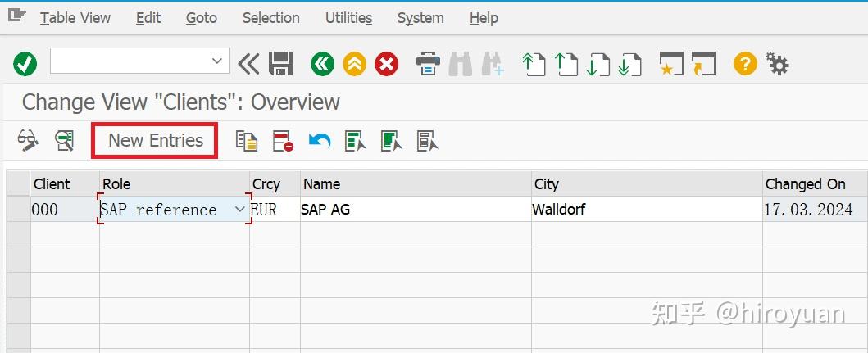Click the Find binoculars icon
868x353 pixels.
[460, 64]
